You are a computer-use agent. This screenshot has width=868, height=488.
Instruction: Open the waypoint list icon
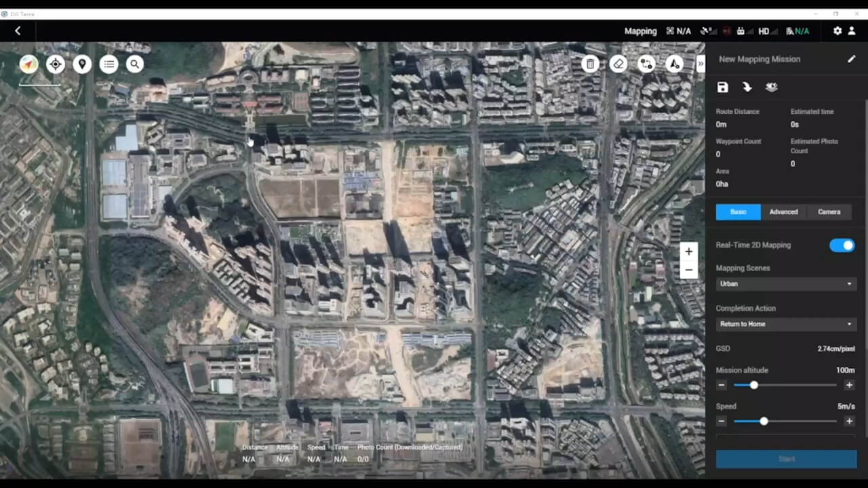click(x=109, y=64)
